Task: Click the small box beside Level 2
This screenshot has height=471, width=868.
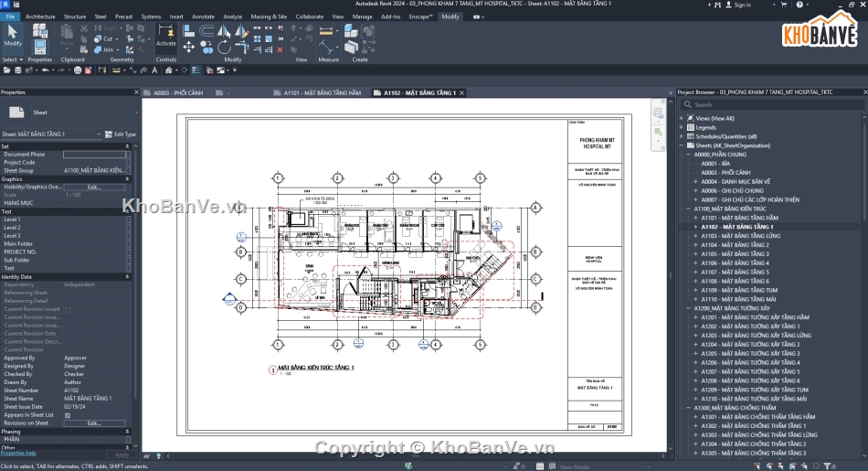Action: point(129,228)
